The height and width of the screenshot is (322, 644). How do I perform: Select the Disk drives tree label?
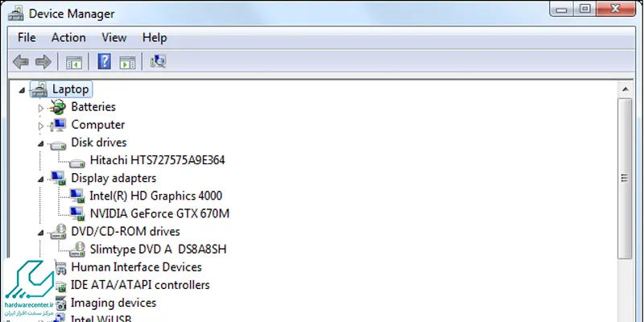[98, 142]
